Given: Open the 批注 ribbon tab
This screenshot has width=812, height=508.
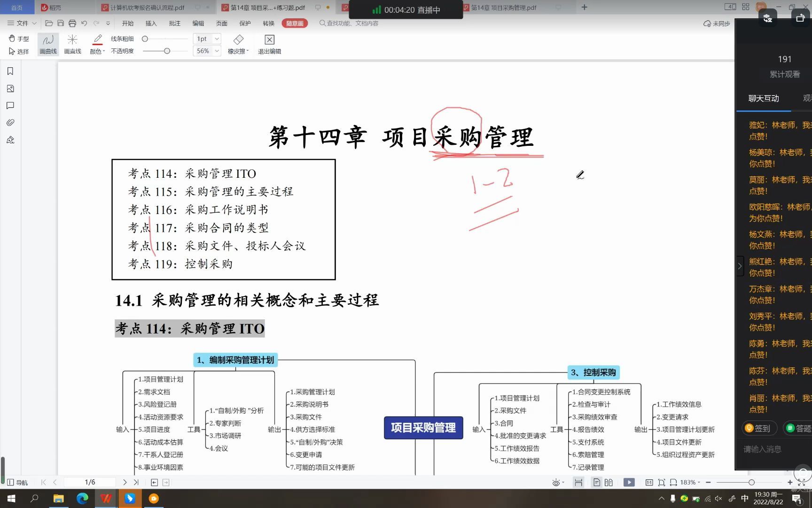Looking at the screenshot, I should click(x=175, y=23).
